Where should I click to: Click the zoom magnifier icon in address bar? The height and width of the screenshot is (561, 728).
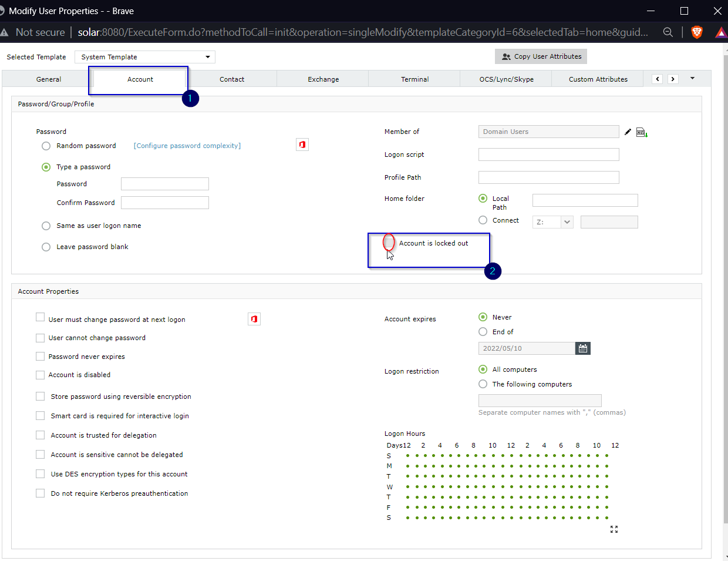tap(668, 32)
